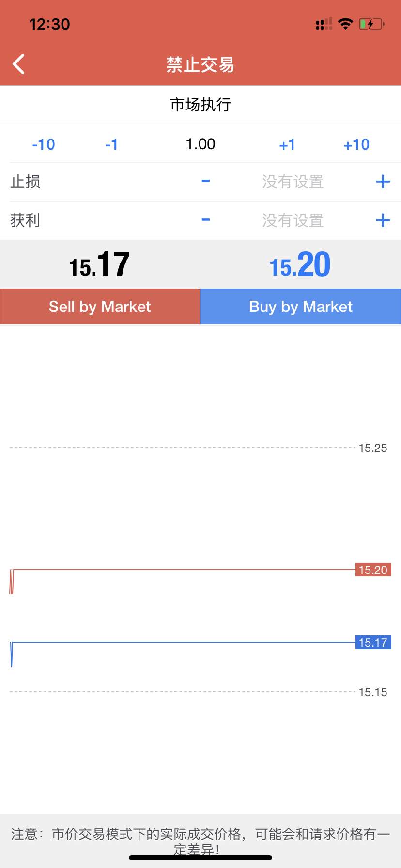Image resolution: width=401 pixels, height=868 pixels.
Task: Tap the plus icon for 止损
Action: (x=383, y=182)
